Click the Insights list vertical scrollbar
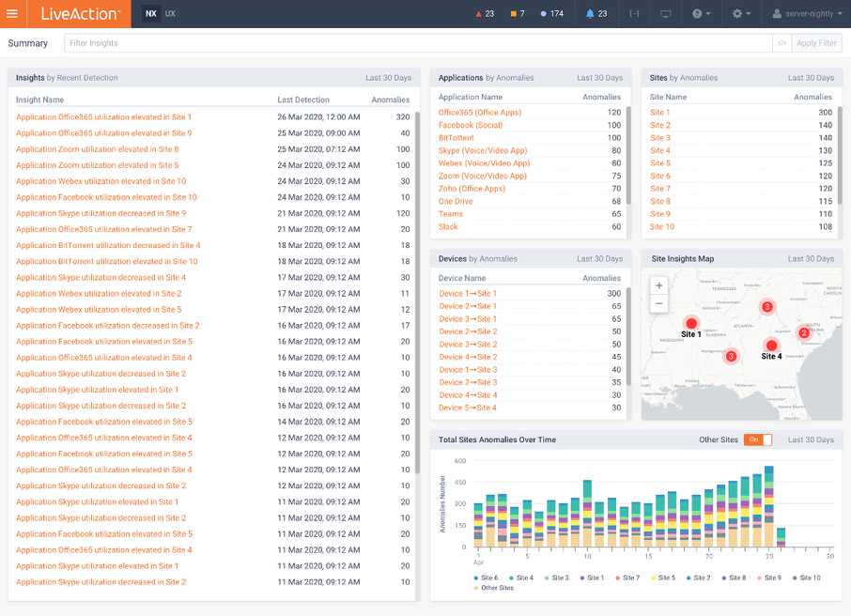 (x=417, y=293)
